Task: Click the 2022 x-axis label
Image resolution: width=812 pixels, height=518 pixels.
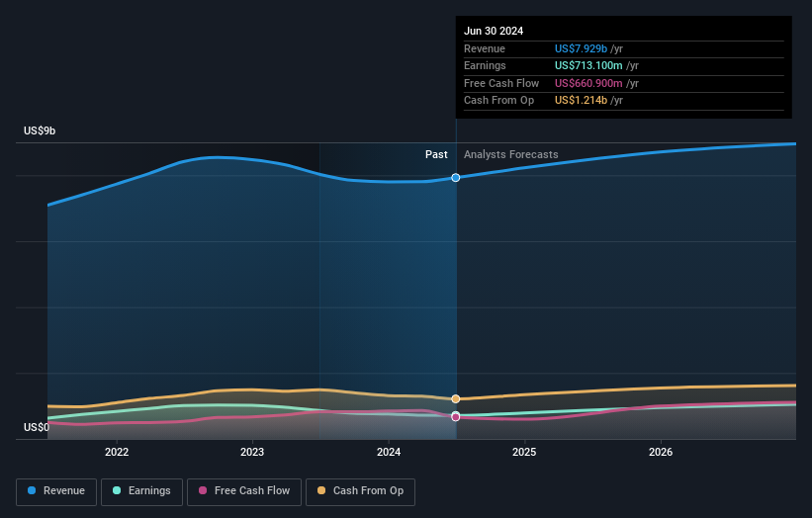Action: [117, 452]
